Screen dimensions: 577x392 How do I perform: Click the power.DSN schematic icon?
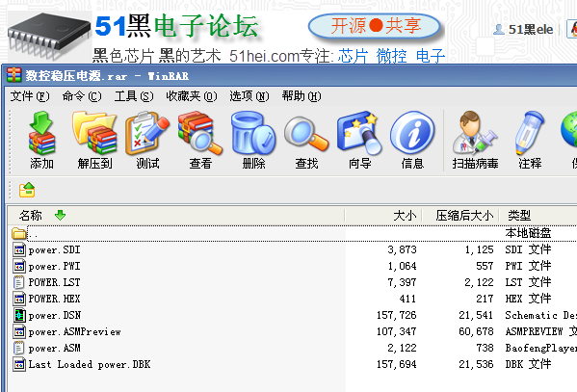point(19,315)
